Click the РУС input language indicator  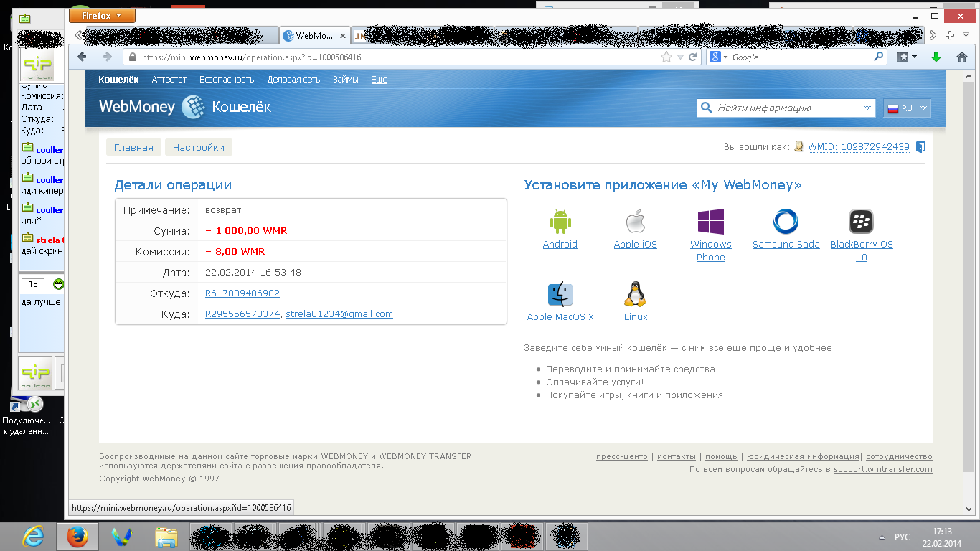(x=903, y=537)
